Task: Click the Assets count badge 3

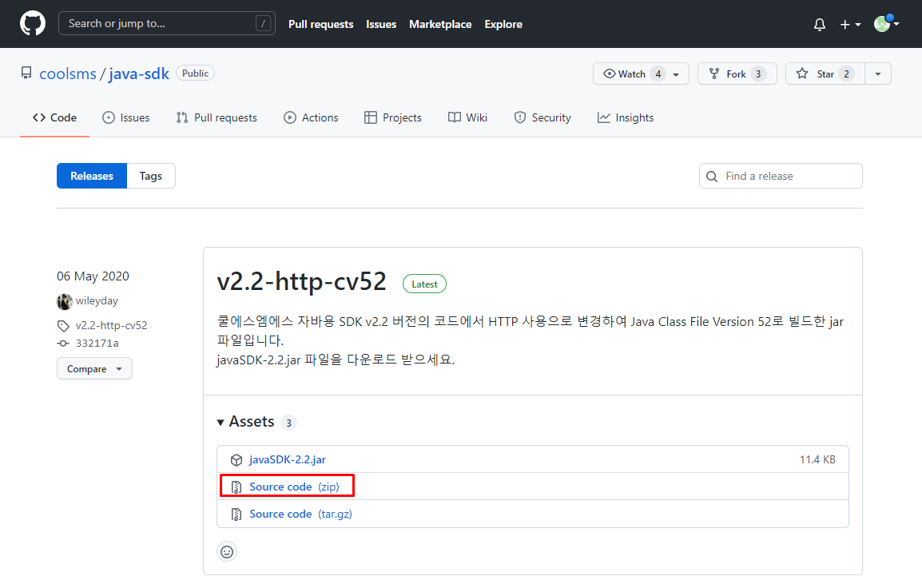Action: click(x=288, y=423)
